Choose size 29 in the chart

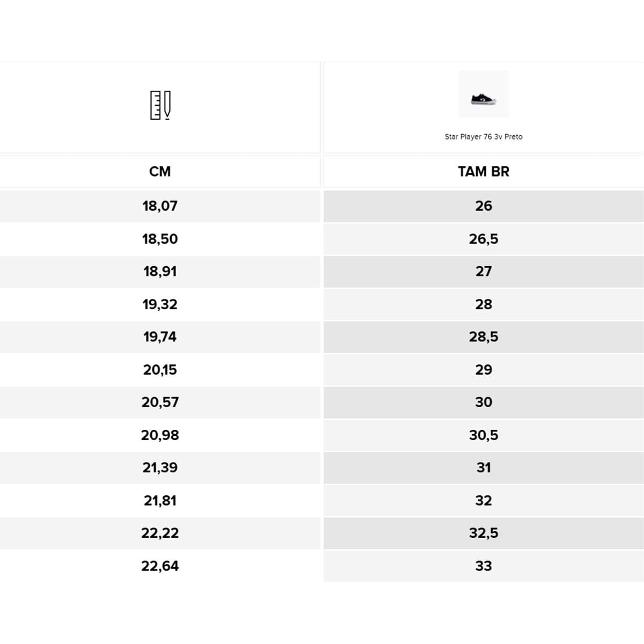coord(484,370)
